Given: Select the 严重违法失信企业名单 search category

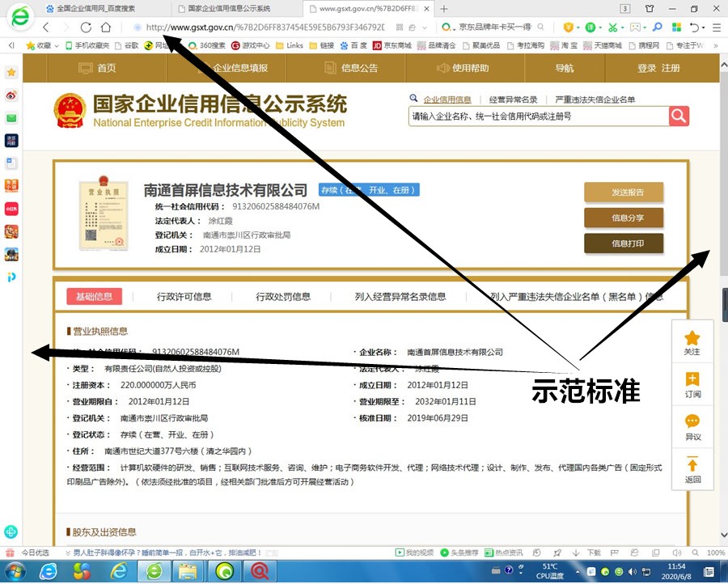Looking at the screenshot, I should (x=595, y=99).
